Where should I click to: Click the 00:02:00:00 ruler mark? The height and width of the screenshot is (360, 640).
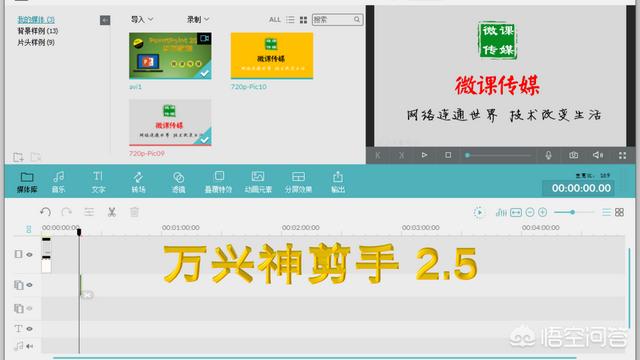point(300,228)
